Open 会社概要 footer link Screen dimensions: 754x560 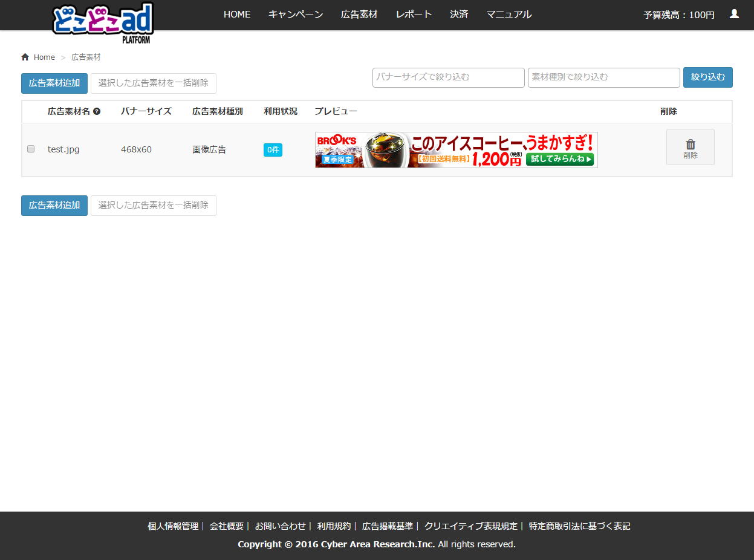tap(227, 527)
